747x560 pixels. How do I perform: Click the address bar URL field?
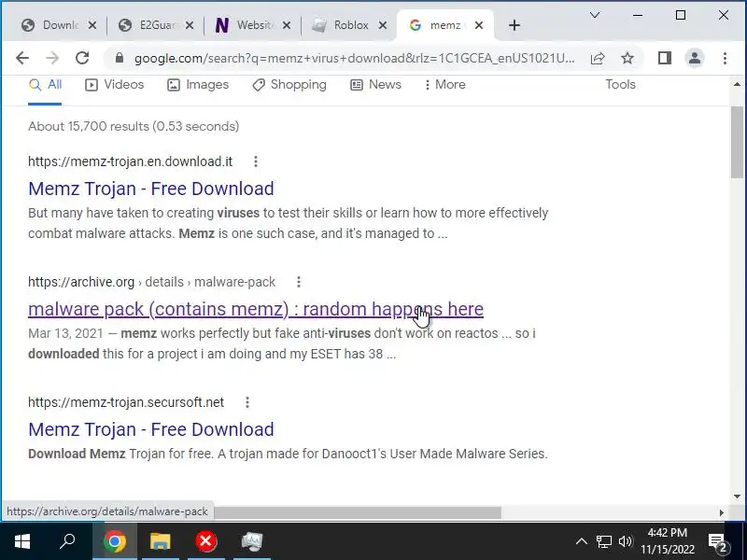(x=355, y=58)
